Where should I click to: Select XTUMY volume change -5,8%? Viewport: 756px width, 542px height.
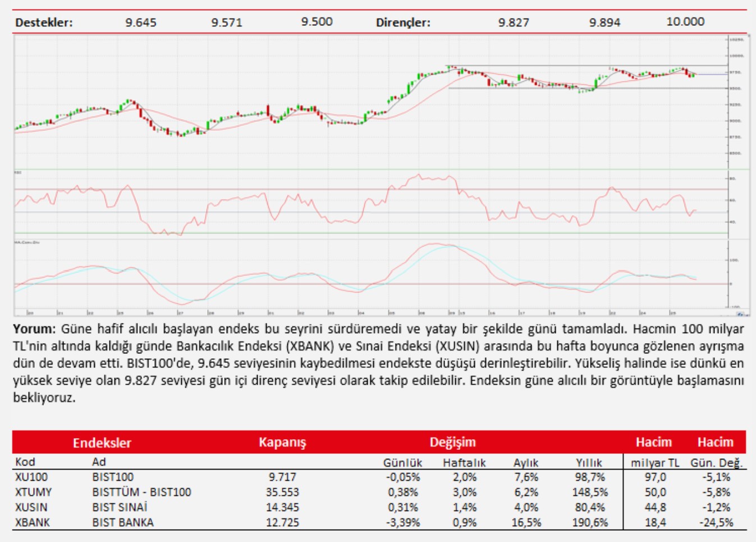click(x=717, y=492)
